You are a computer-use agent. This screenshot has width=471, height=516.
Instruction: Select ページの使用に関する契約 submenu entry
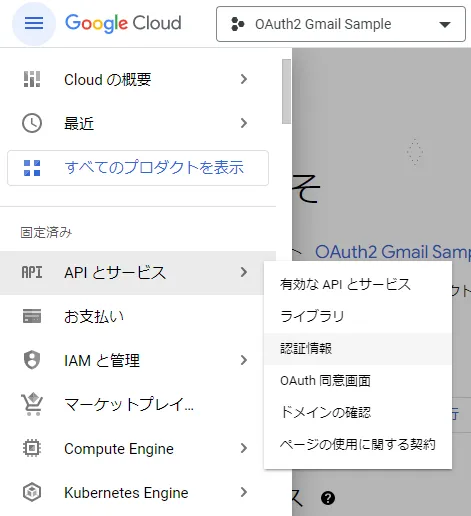click(x=358, y=444)
